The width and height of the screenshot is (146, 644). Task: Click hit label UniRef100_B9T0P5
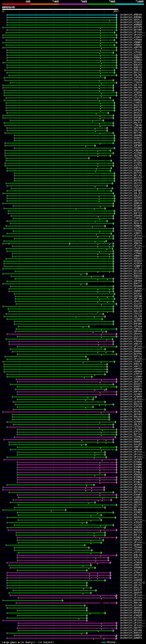[x=131, y=27]
